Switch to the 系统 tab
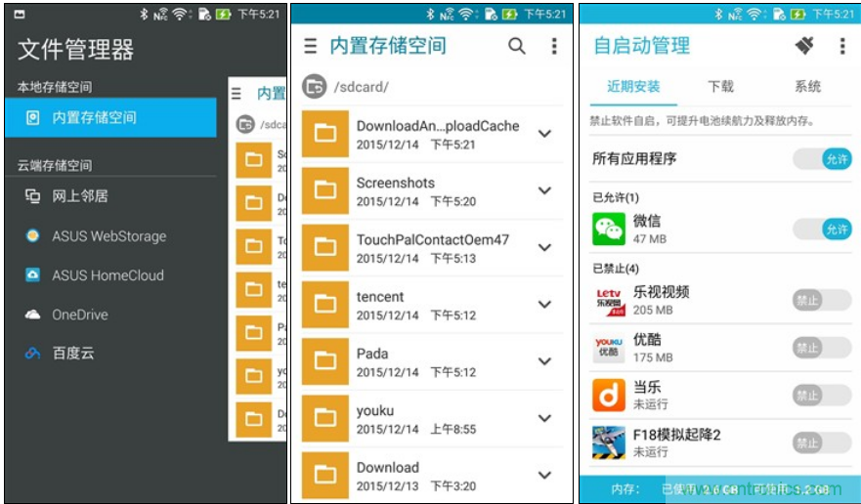 (807, 87)
